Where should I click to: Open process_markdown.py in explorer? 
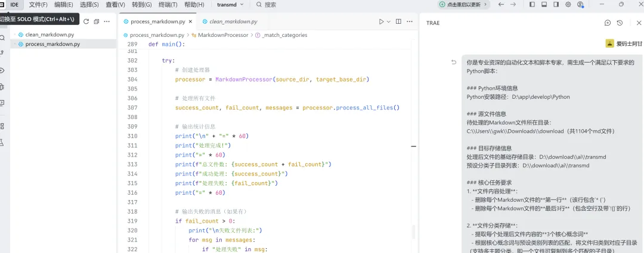tap(52, 44)
